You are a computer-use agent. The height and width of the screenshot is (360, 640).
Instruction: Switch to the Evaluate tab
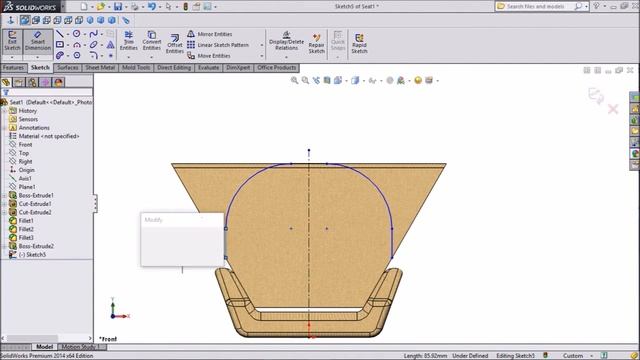(x=209, y=68)
